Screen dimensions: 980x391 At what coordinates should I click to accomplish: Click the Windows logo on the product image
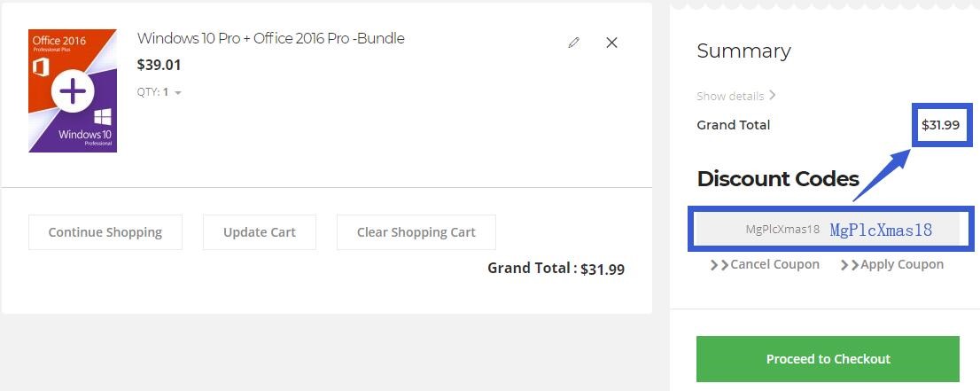(102, 118)
